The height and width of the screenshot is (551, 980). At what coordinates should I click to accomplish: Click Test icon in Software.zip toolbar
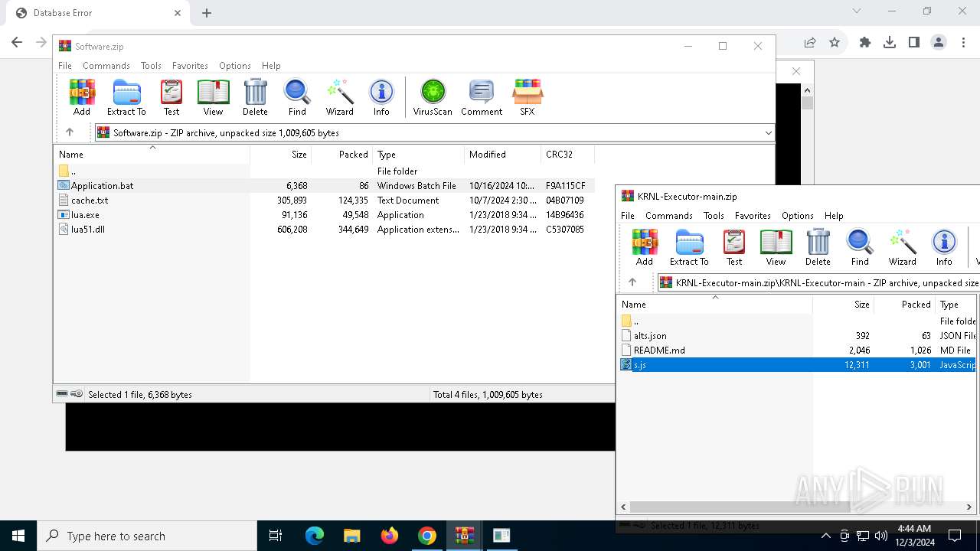[x=171, y=97]
